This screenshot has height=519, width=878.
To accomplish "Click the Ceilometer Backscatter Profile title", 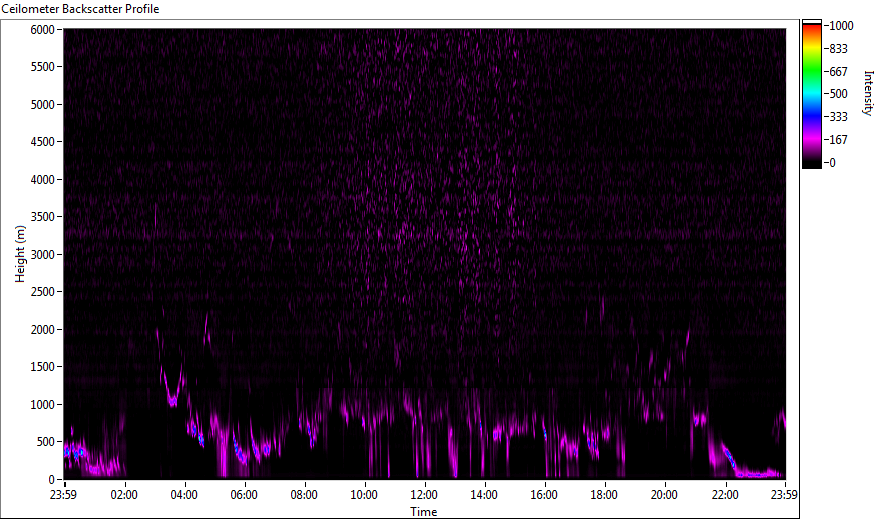I will pos(80,9).
